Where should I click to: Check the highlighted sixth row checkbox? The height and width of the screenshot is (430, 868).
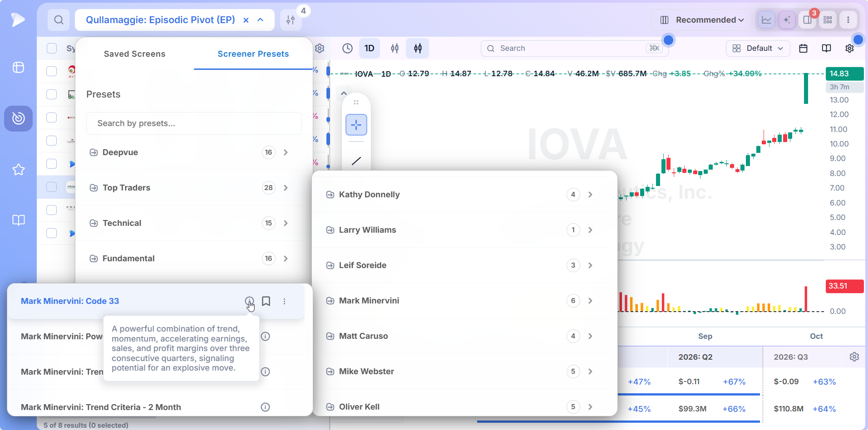click(52, 187)
